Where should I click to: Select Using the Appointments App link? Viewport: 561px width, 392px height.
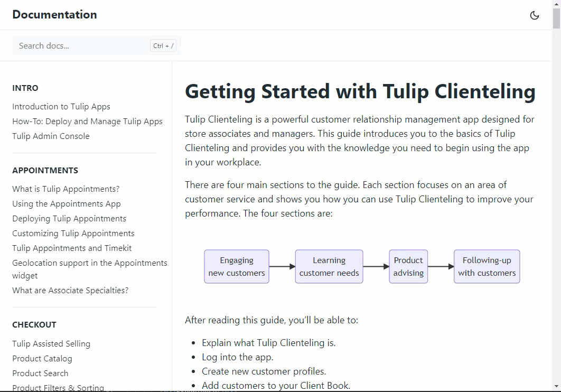(x=67, y=204)
